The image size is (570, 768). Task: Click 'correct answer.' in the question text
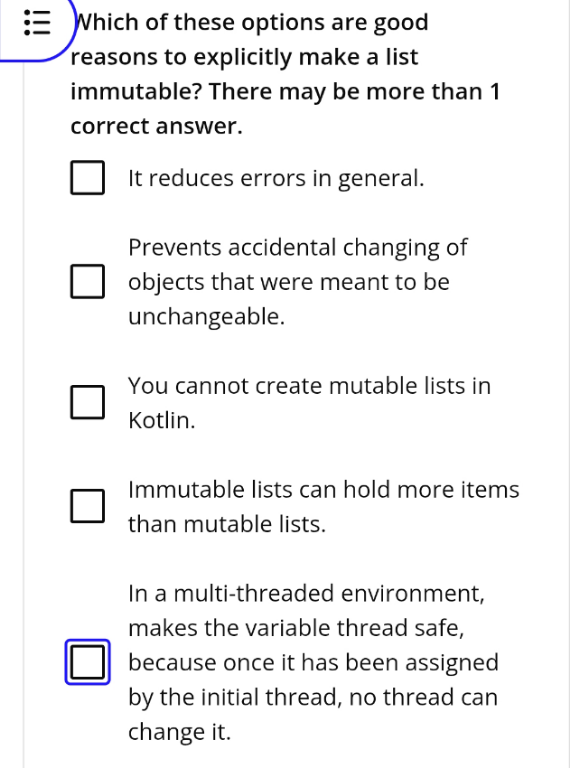pos(157,126)
